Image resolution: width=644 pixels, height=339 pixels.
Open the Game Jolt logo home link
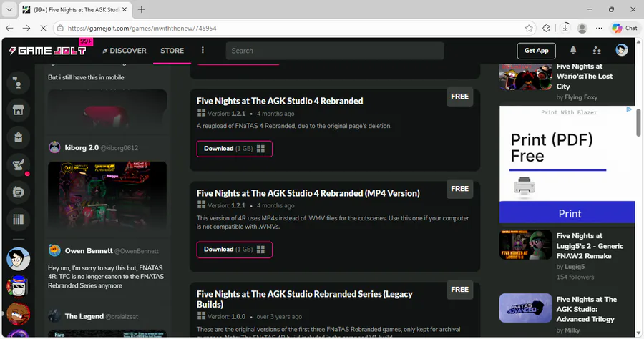point(48,51)
